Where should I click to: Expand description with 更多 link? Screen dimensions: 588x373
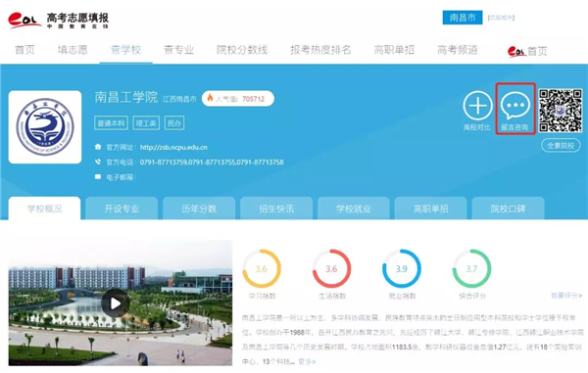[x=307, y=361]
